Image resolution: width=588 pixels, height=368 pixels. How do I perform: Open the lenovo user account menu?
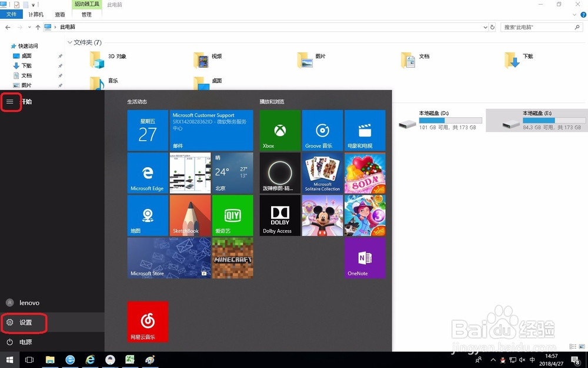click(52, 303)
